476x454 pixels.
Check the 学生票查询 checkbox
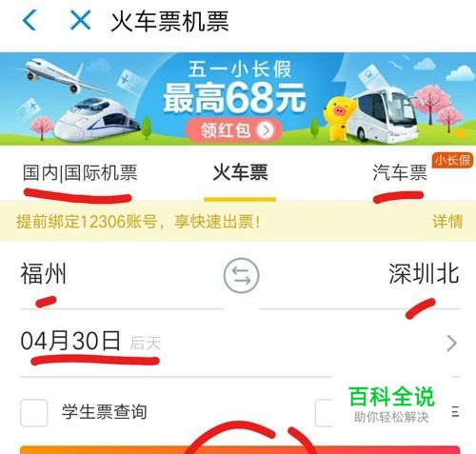pos(34,413)
